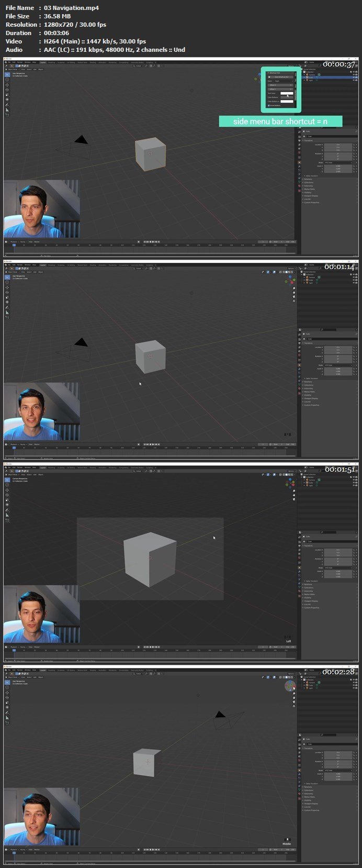Expand Delta Transform in the 00:01:14 frame
The height and width of the screenshot is (868, 362).
[311, 379]
